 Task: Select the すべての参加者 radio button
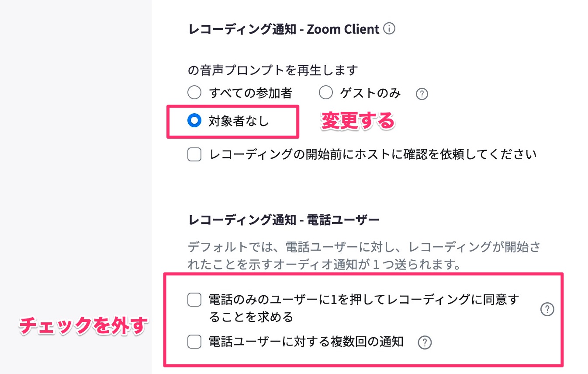point(194,93)
